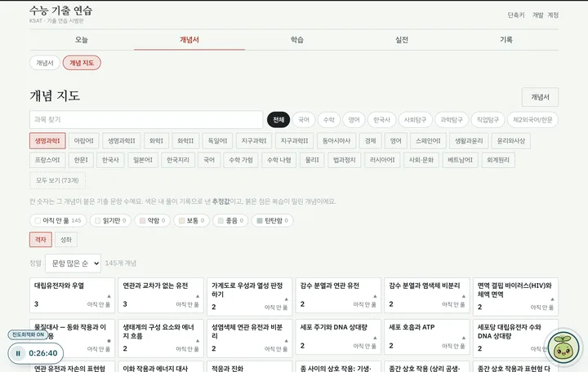Open the 대립유전자와 우열 concept card
Viewport: 588px width, 372px height.
click(x=73, y=295)
